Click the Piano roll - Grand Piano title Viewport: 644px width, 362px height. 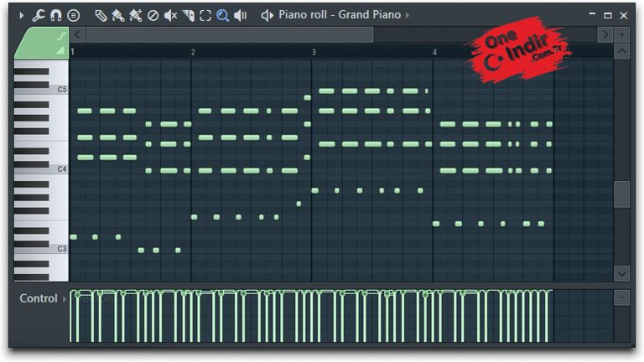pos(340,15)
